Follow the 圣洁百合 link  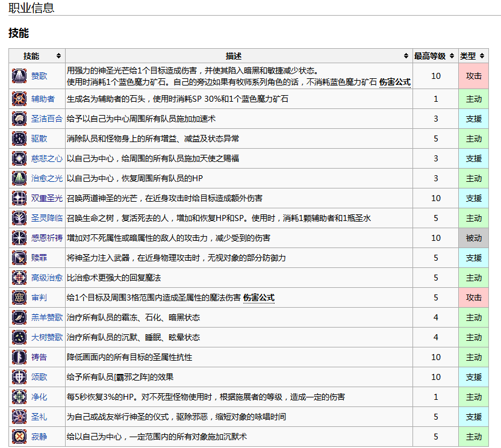click(46, 119)
